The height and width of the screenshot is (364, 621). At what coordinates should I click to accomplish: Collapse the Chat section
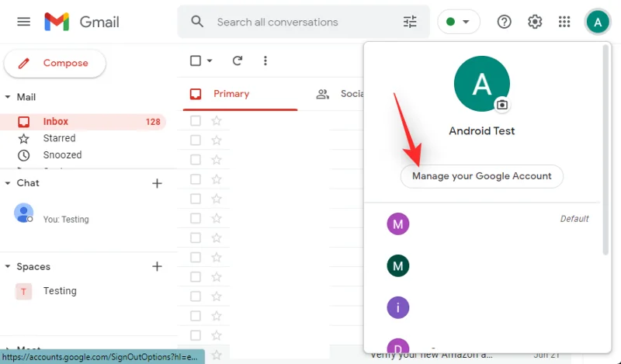click(x=8, y=183)
